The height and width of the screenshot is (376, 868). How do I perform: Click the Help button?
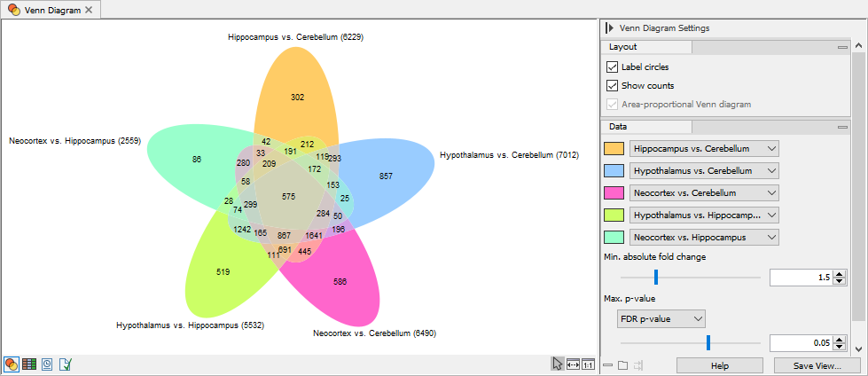[719, 365]
